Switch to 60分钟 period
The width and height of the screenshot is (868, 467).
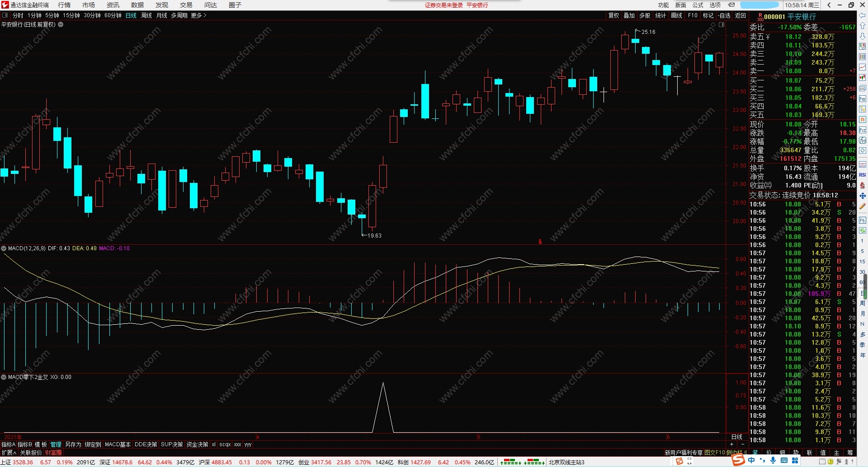coord(113,15)
